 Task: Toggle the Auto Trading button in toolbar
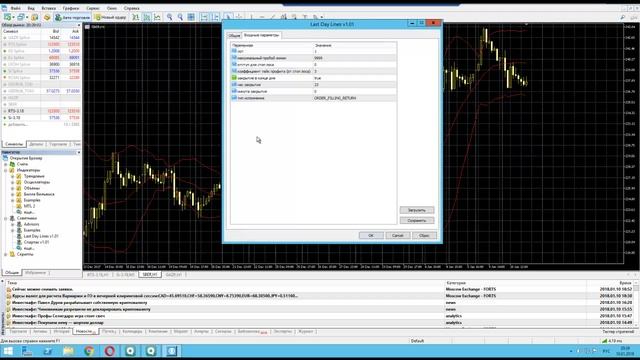73,18
